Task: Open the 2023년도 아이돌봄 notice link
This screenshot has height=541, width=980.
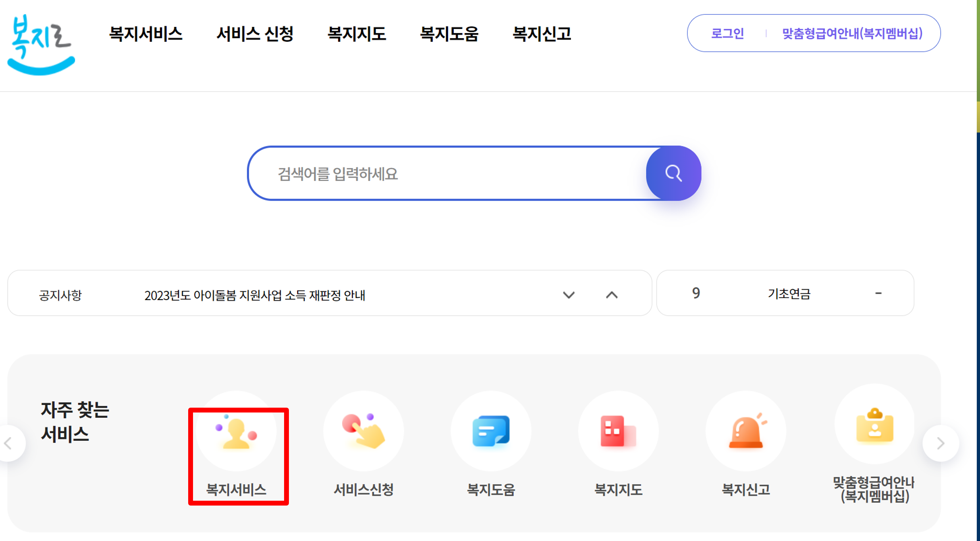Action: coord(255,295)
